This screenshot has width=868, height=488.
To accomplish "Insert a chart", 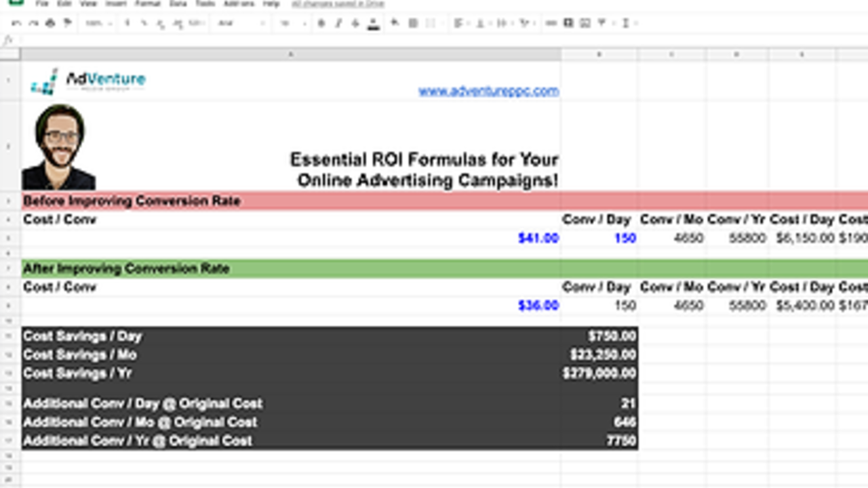I will pyautogui.click(x=585, y=23).
